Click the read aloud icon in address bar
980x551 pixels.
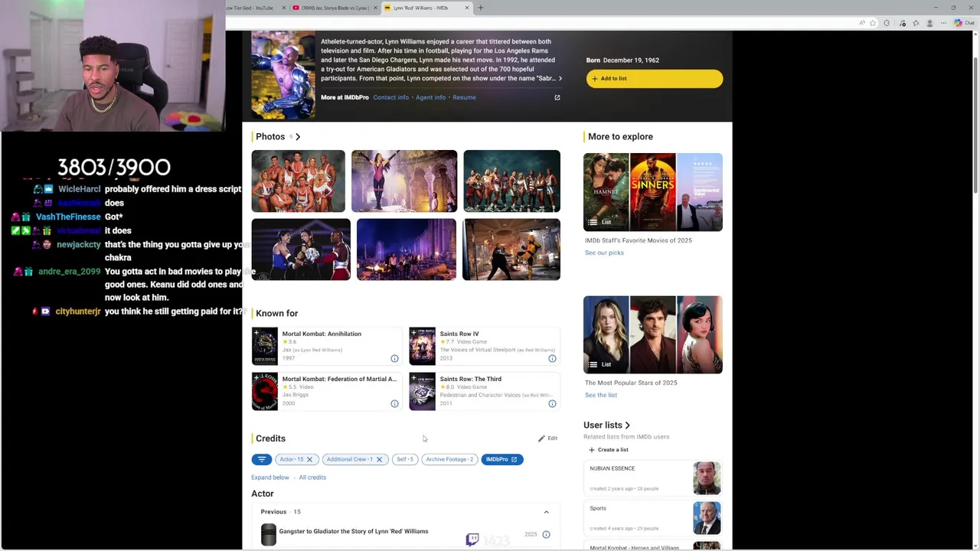(x=861, y=23)
